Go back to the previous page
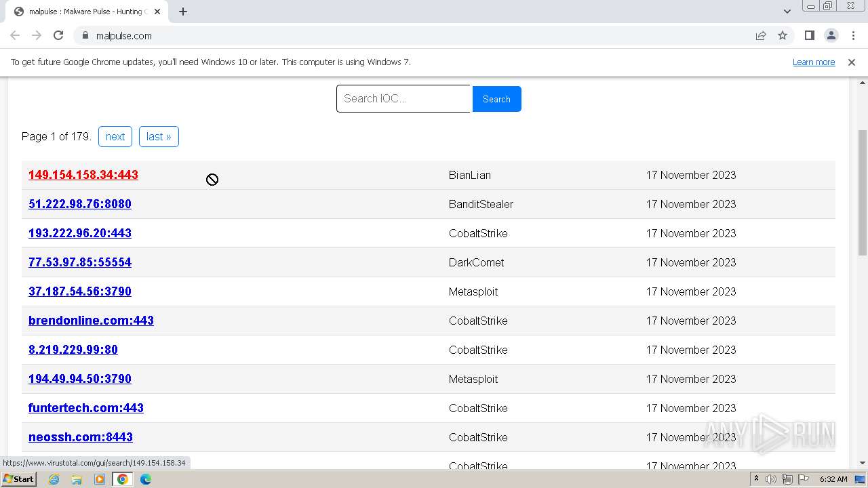The image size is (868, 488). point(15,35)
